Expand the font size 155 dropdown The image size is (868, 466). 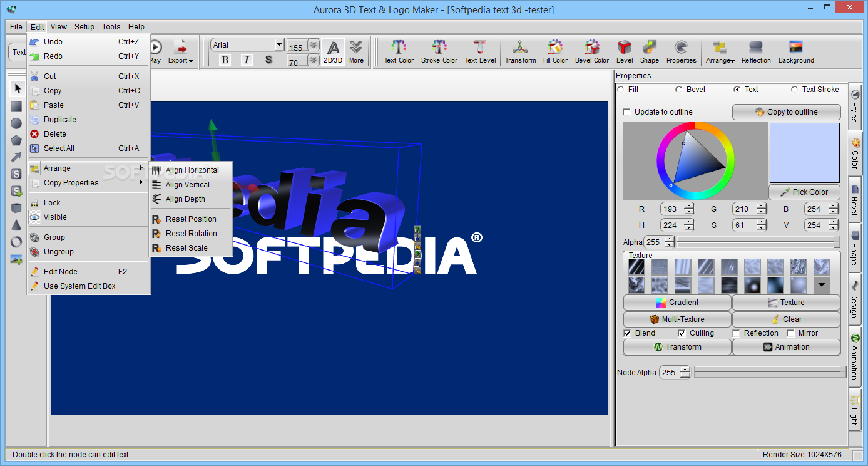[313, 46]
